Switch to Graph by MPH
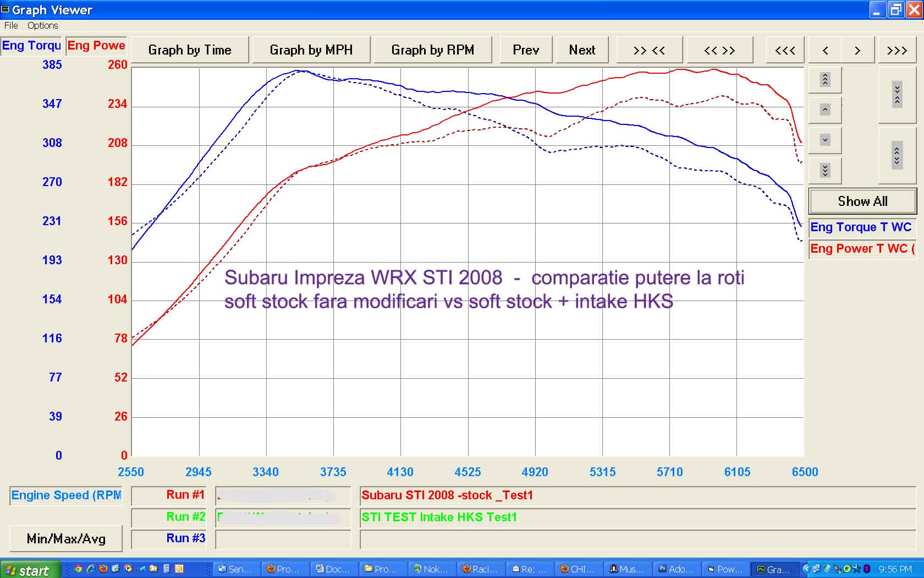This screenshot has height=578, width=924. click(x=311, y=50)
